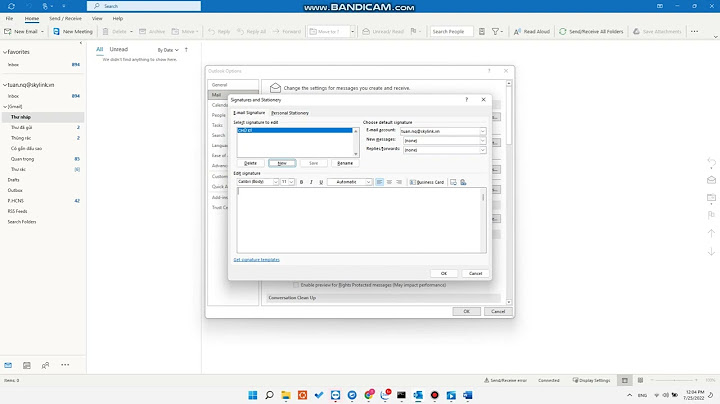Viewport: 720px width, 404px height.
Task: Switch to Mail view in navigation bar
Action: 8,365
